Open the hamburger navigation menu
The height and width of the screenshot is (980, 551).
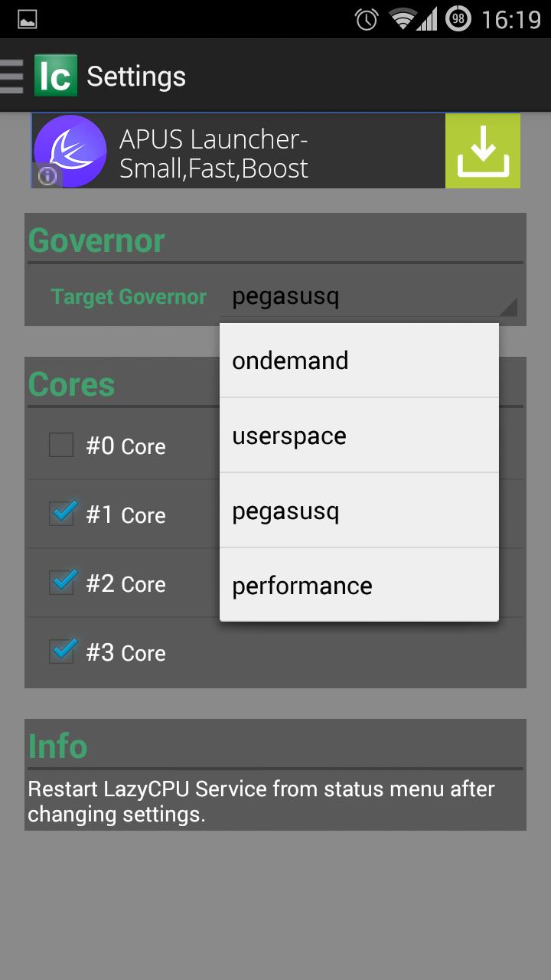click(12, 77)
